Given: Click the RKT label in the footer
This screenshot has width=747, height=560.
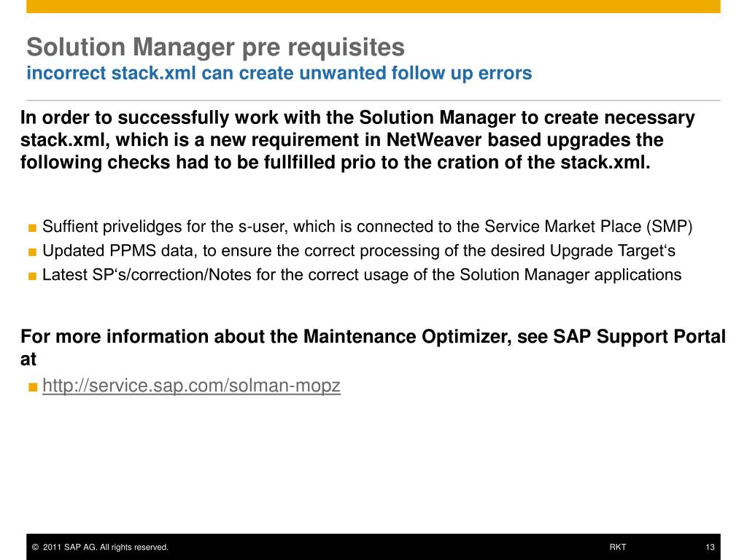Looking at the screenshot, I should coord(617,547).
